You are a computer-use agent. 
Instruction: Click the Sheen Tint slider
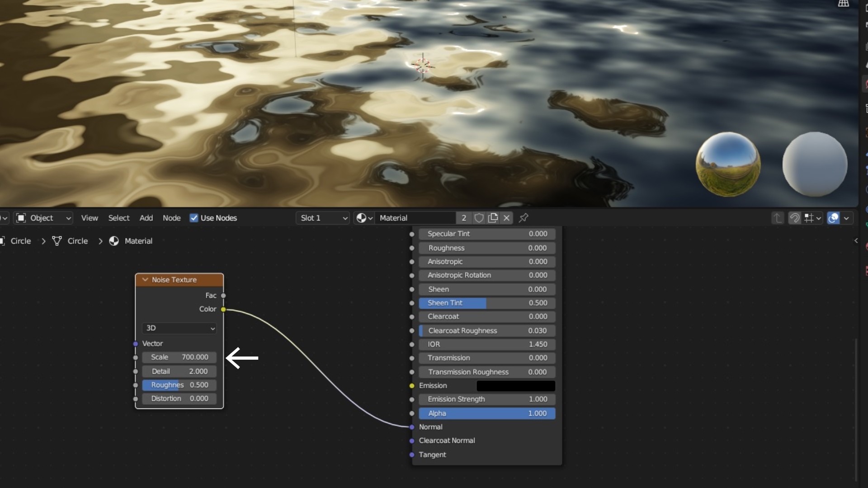point(487,303)
